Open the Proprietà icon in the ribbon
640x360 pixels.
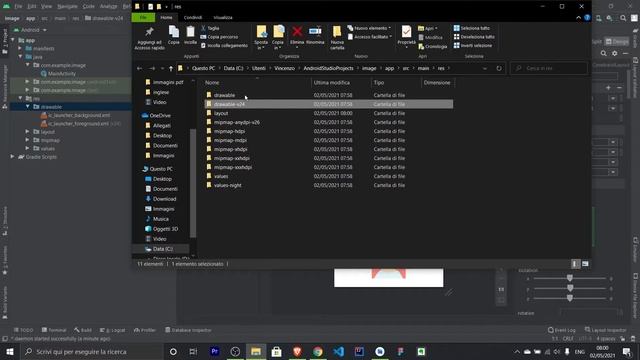pyautogui.click(x=406, y=36)
